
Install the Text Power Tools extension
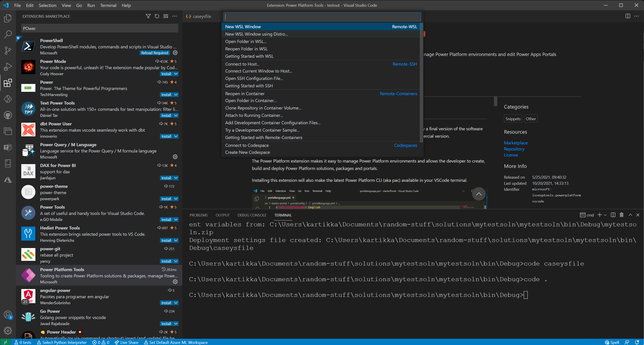pos(166,116)
